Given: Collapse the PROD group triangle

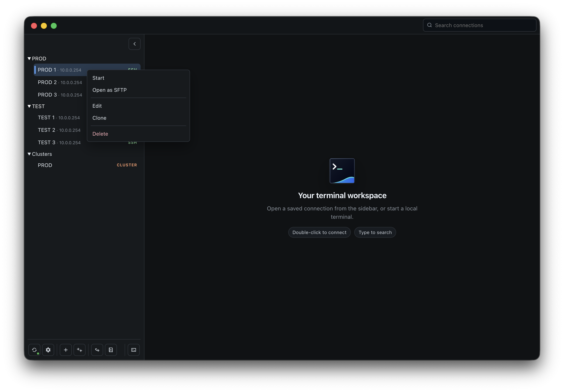Looking at the screenshot, I should tap(29, 58).
